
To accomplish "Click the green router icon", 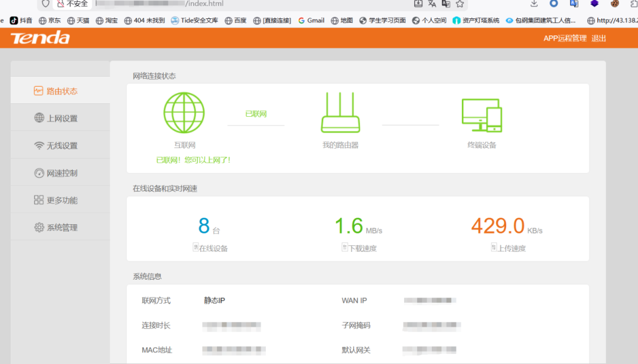I will [x=341, y=113].
